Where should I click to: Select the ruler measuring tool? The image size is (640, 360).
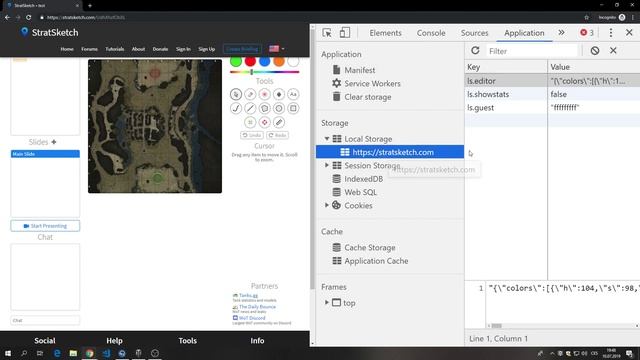click(279, 122)
